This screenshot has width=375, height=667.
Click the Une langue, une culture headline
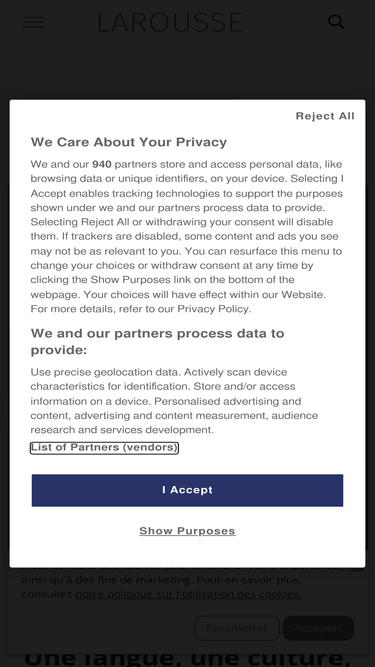pos(187,658)
